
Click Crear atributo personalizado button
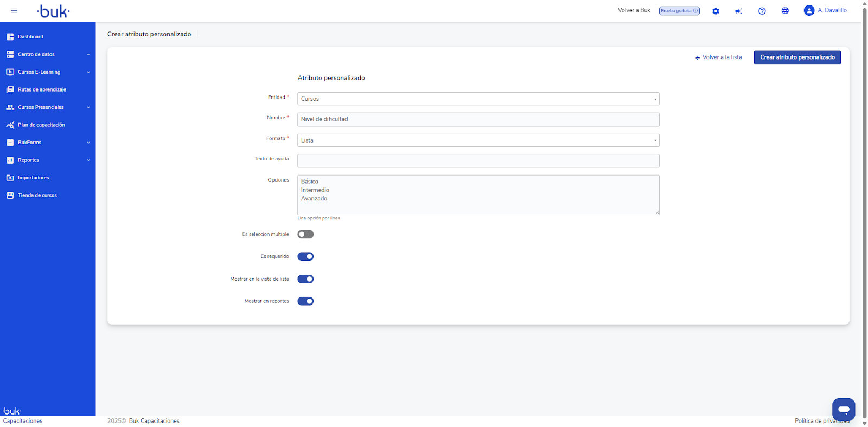tap(797, 57)
